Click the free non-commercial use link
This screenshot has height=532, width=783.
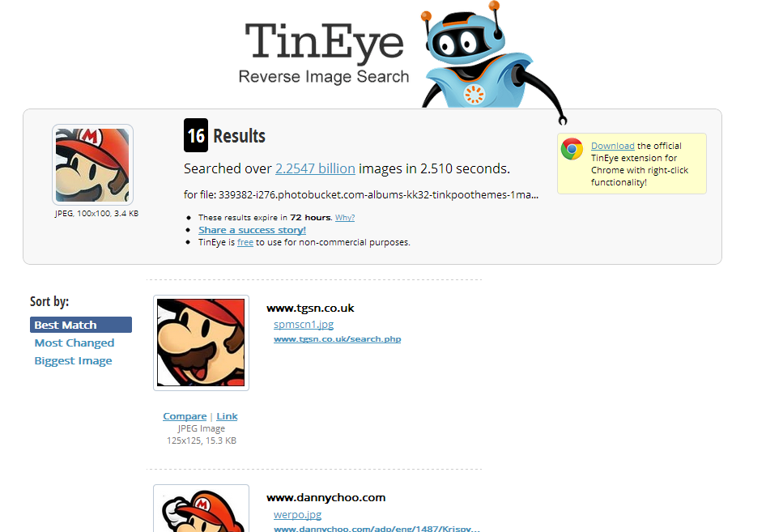tap(245, 242)
